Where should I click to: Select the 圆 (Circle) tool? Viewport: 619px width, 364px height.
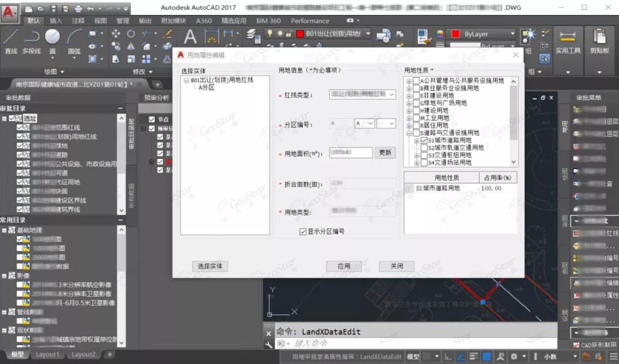click(x=52, y=39)
